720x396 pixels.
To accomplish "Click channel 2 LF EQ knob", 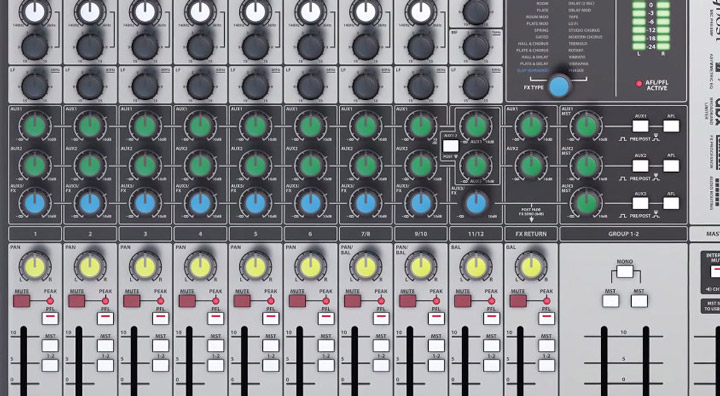I will (90, 86).
